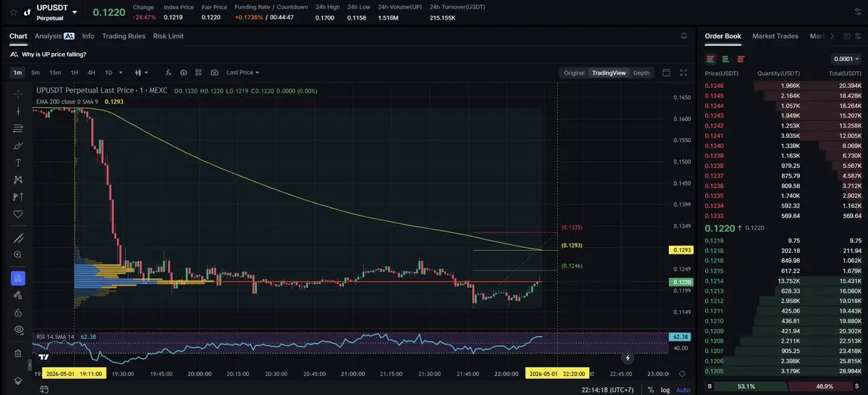The image size is (868, 395).
Task: Click the heart favorites icon
Action: (x=17, y=214)
